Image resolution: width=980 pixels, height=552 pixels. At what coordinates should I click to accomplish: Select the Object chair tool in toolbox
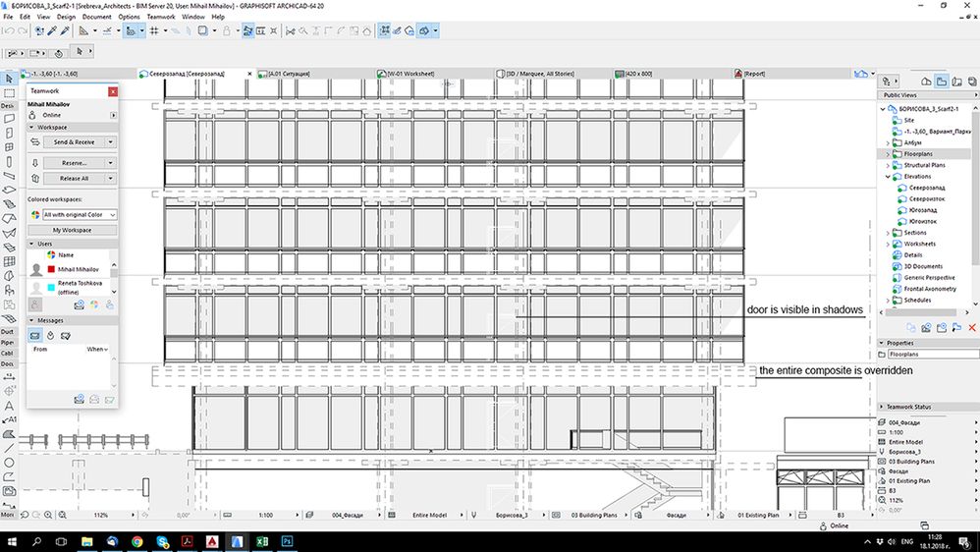[x=9, y=290]
